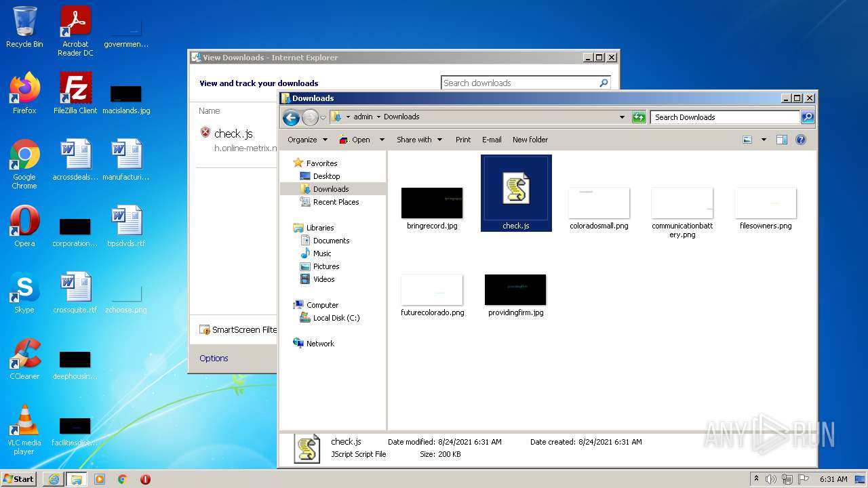
Task: Select crossquite.rtf desktop file
Action: pyautogui.click(x=75, y=293)
